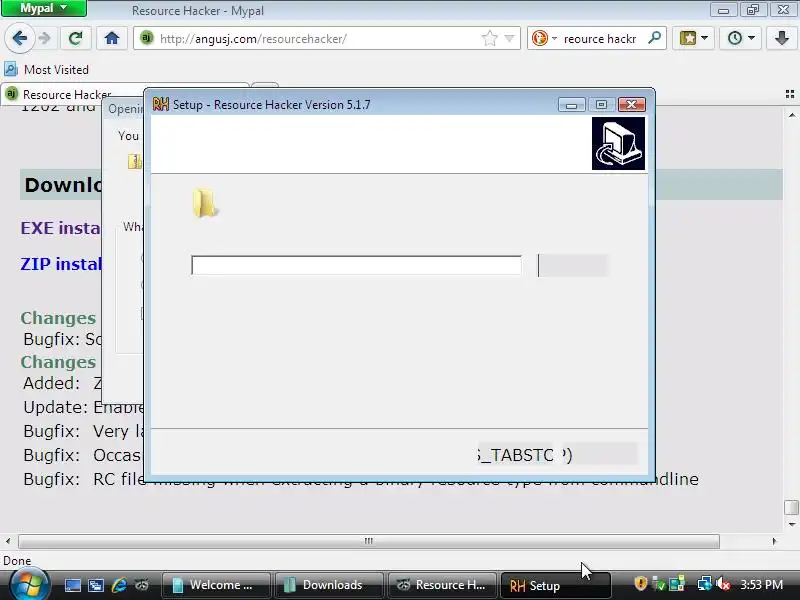Click the RH icon in Setup title bar
This screenshot has width=800, height=600.
161,104
